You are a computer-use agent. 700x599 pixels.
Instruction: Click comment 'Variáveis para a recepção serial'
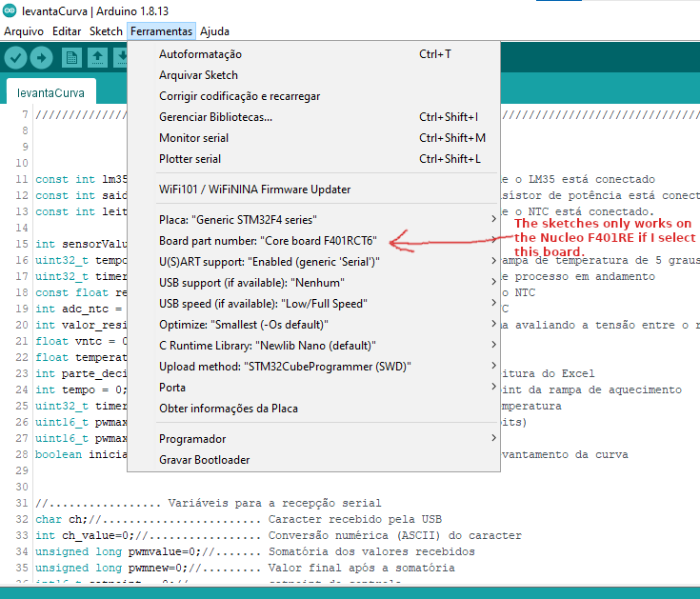coord(274,503)
